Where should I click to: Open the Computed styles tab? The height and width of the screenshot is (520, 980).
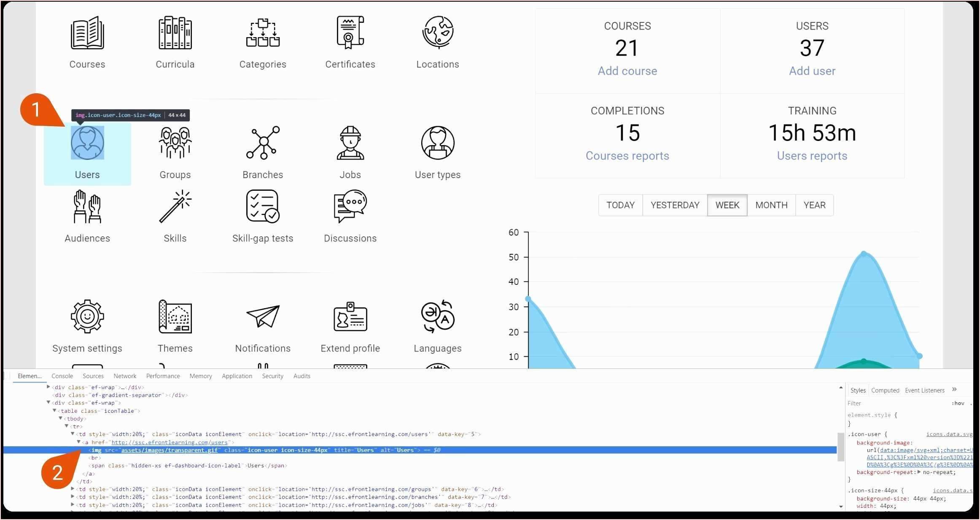(885, 390)
